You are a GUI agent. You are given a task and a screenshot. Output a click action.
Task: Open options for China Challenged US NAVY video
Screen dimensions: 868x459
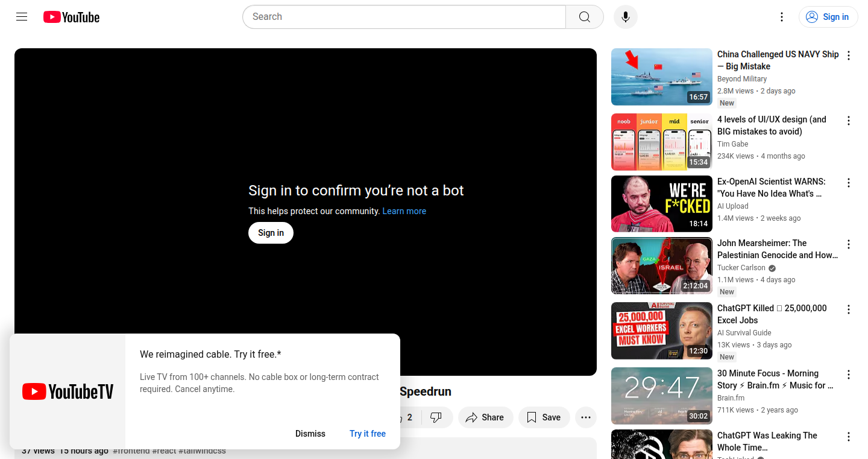tap(849, 55)
